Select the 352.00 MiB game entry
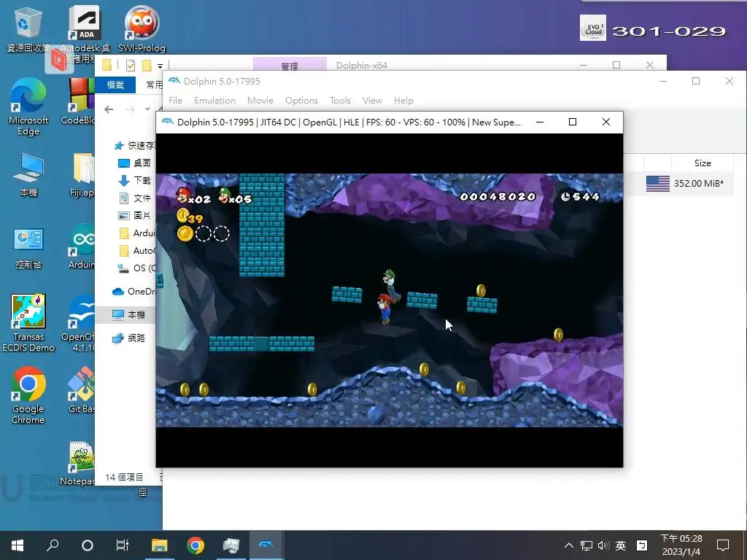Image resolution: width=747 pixels, height=560 pixels. click(698, 183)
